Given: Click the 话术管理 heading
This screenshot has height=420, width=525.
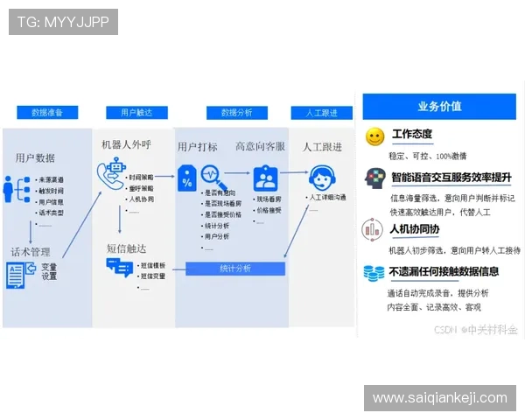Looking at the screenshot, I should [x=31, y=252].
